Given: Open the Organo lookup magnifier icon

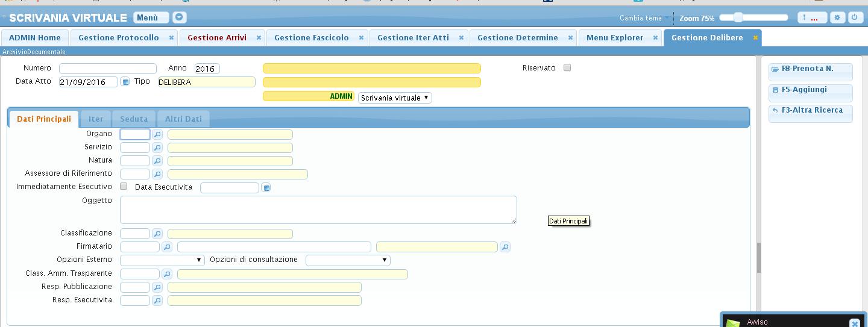Looking at the screenshot, I should pyautogui.click(x=157, y=134).
